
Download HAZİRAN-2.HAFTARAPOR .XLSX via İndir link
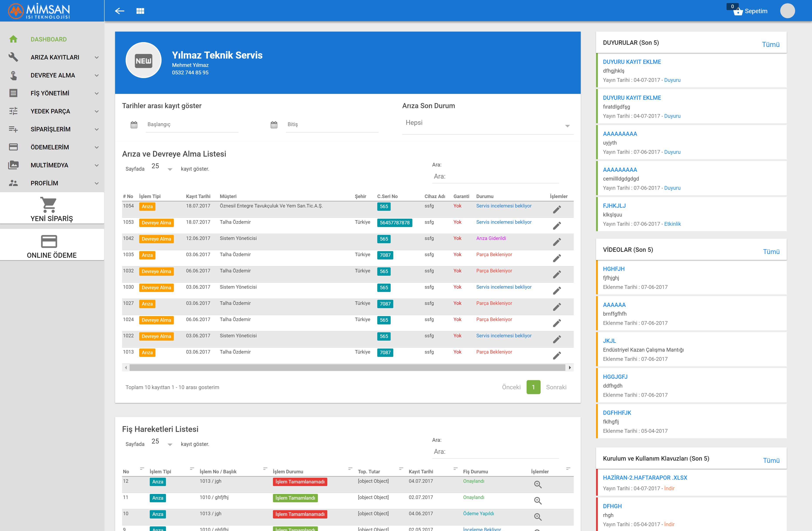(x=669, y=488)
